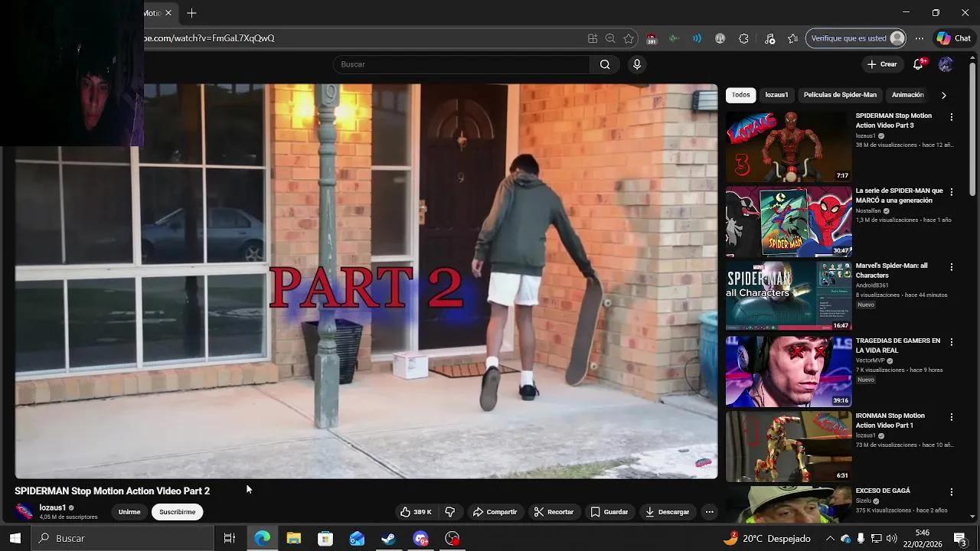Open the taskbar volume speaker icon
980x551 pixels.
click(892, 539)
